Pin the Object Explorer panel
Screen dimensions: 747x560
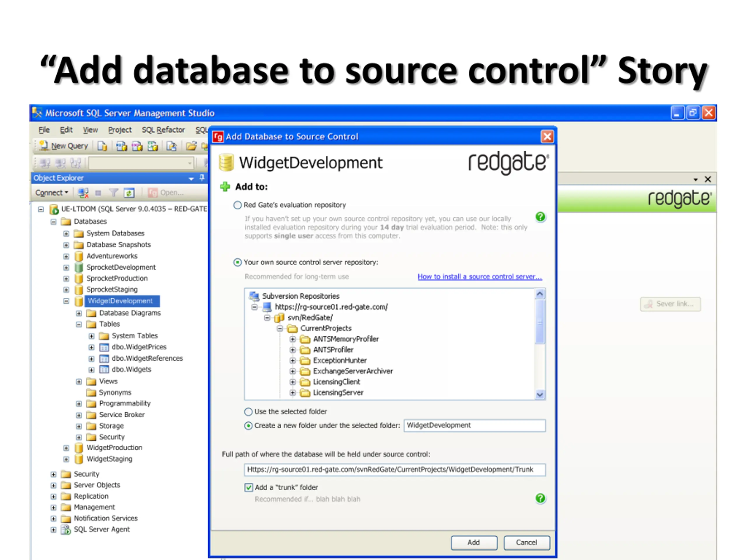[x=202, y=178]
